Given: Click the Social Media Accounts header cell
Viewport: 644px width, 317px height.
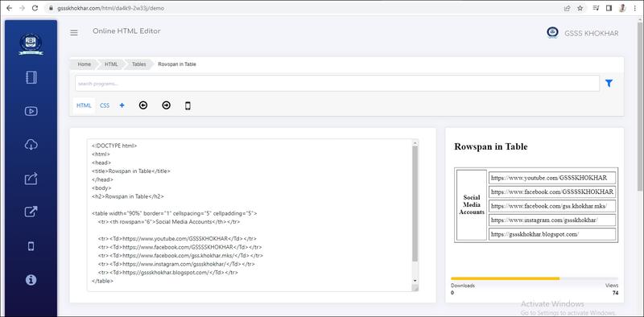Looking at the screenshot, I should 472,205.
